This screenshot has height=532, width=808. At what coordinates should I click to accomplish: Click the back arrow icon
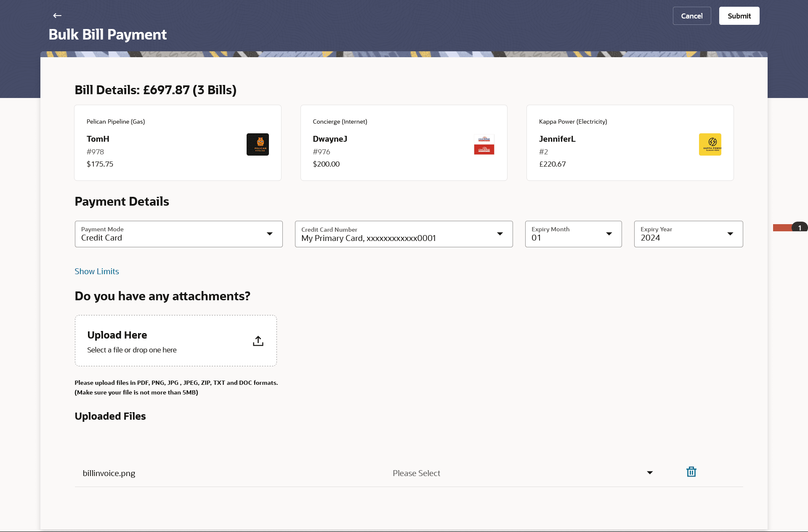click(57, 16)
